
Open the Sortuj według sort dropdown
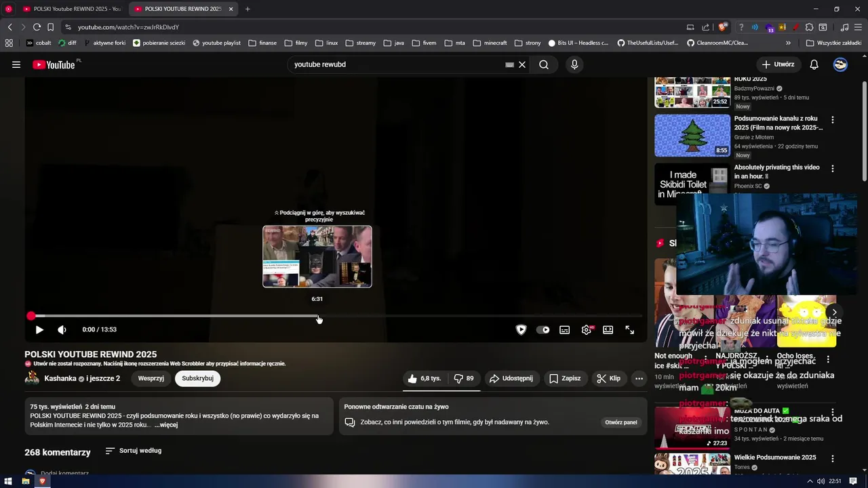point(134,451)
